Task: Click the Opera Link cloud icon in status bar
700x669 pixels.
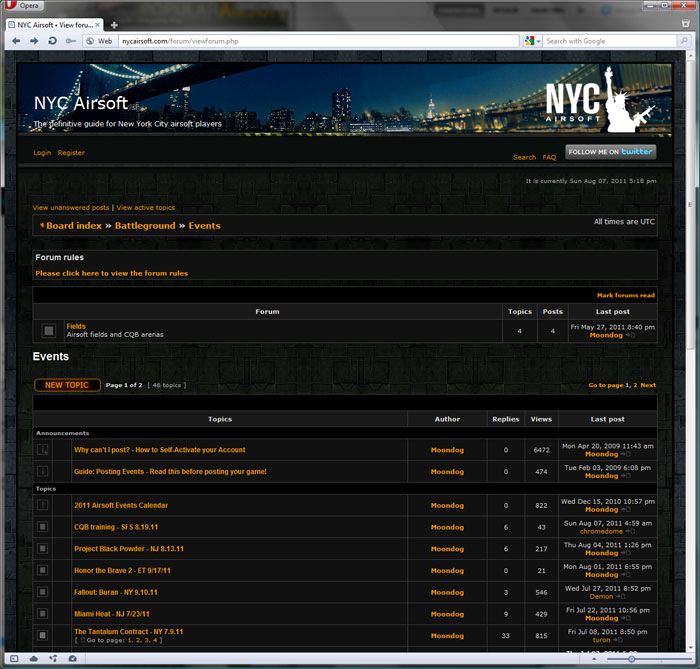Action: [33, 659]
